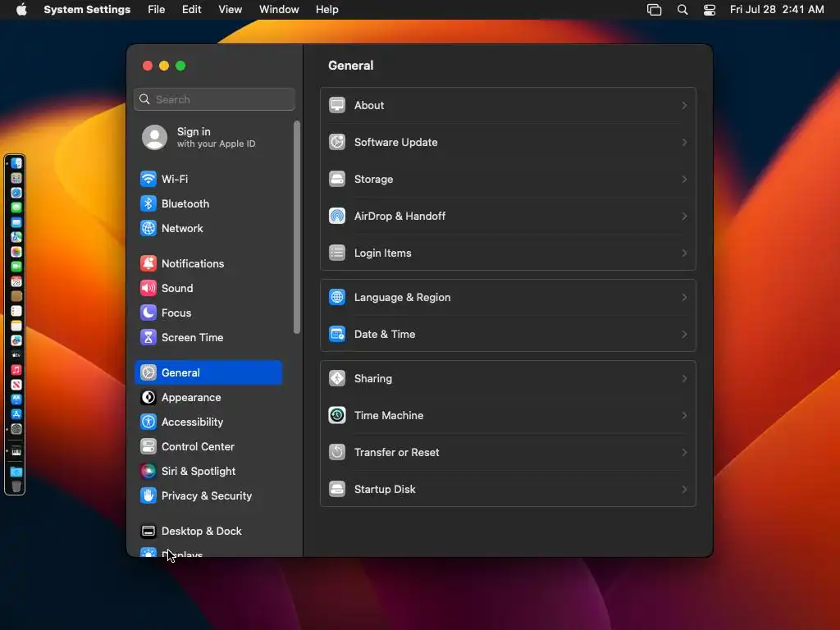Click the Sharing row chevron
Screen dimensions: 840x630
pyautogui.click(x=684, y=379)
